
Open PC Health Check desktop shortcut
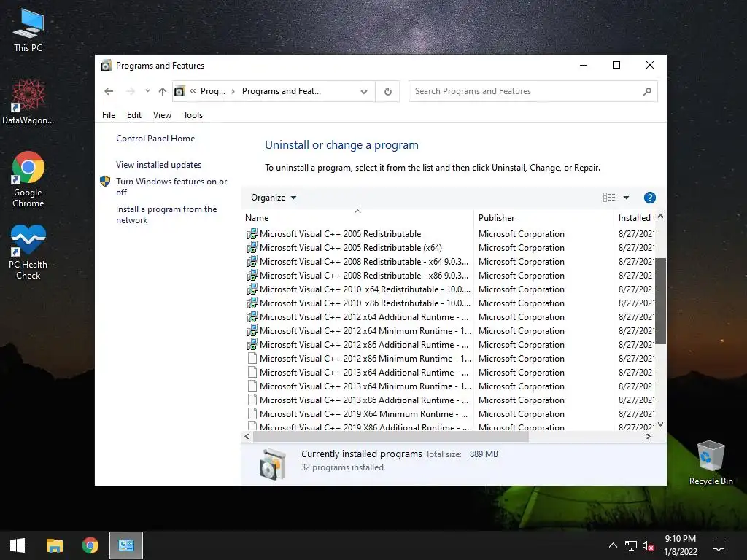(x=28, y=252)
